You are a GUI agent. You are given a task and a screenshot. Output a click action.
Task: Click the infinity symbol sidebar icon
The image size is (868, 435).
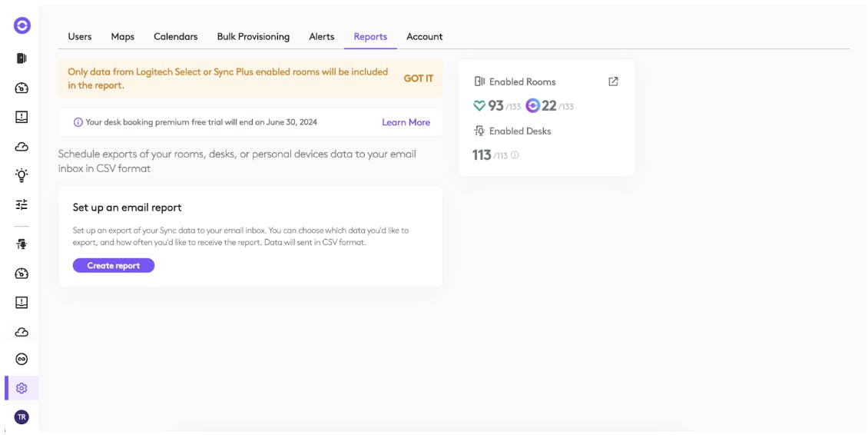22,359
